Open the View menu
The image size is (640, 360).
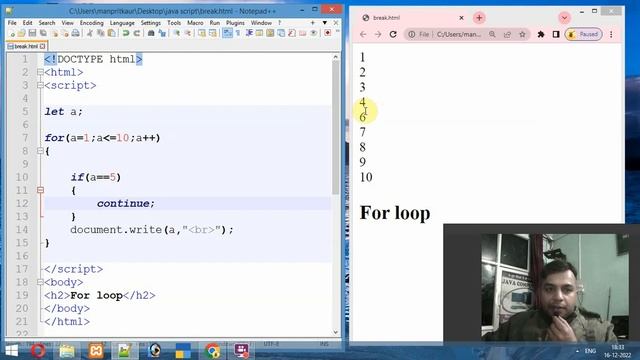pos(67,23)
